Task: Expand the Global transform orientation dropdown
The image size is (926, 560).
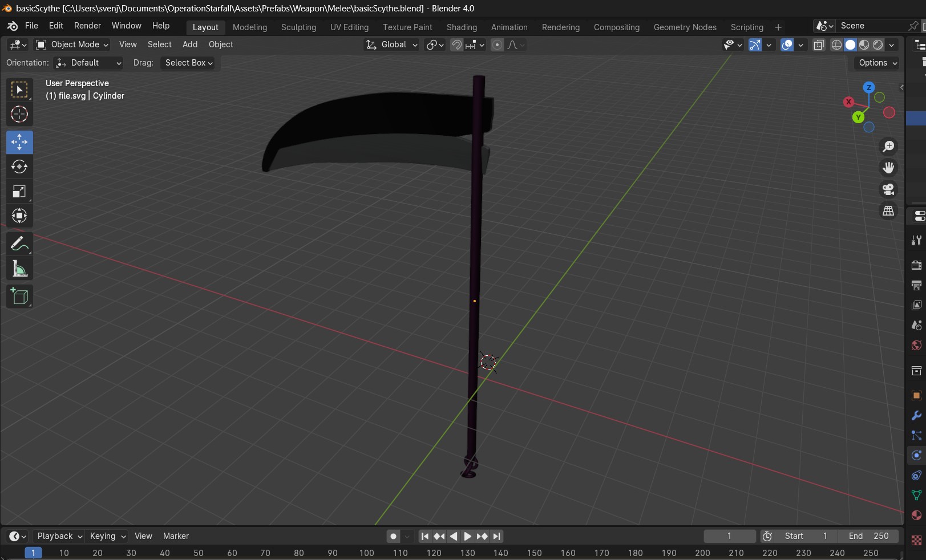Action: tap(393, 44)
